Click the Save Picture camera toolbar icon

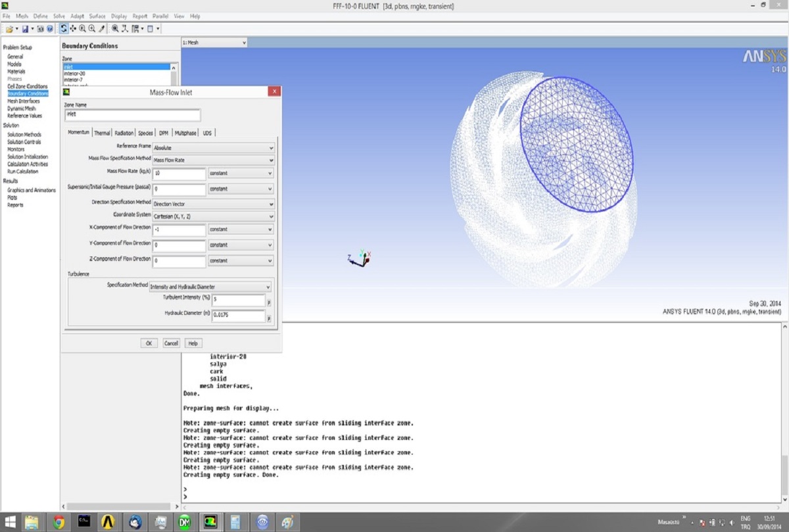tap(41, 29)
